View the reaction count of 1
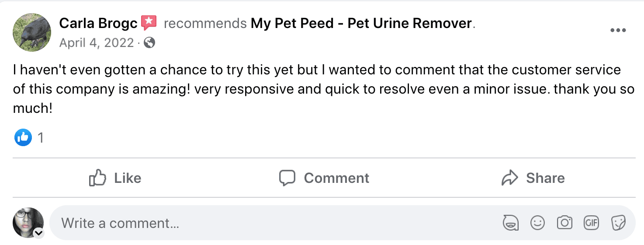Image resolution: width=644 pixels, height=245 pixels. [41, 138]
